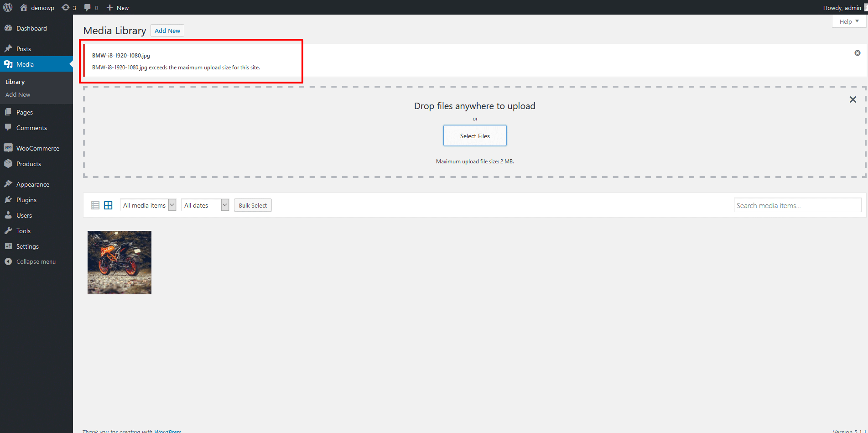The width and height of the screenshot is (868, 433).
Task: Switch to list view icon
Action: pyautogui.click(x=95, y=205)
